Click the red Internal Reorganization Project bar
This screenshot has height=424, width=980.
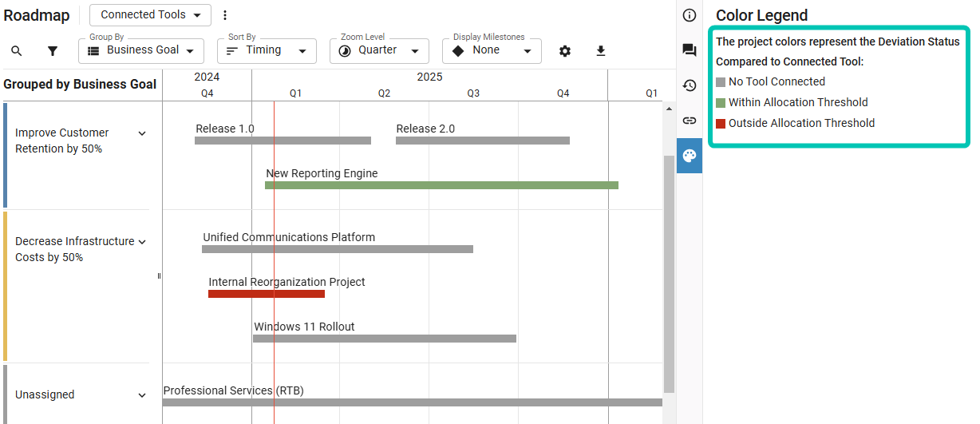[267, 294]
